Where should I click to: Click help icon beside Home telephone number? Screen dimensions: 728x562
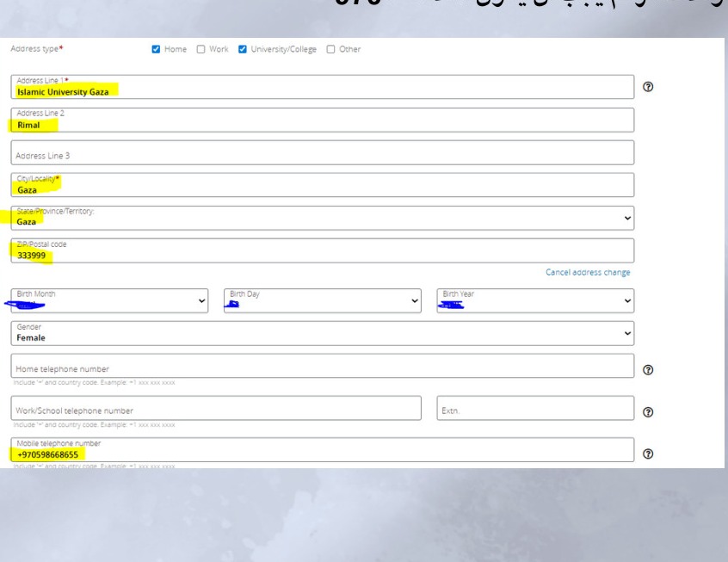coord(648,370)
